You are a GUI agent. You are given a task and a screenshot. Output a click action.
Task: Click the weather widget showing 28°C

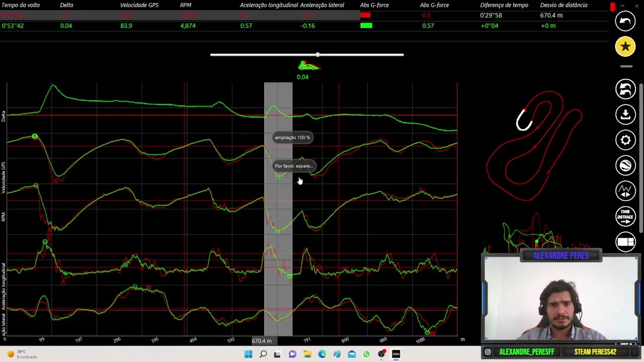click(21, 354)
